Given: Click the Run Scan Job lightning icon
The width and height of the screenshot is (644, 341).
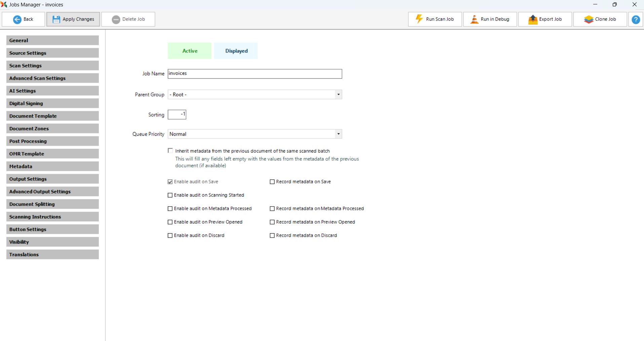Looking at the screenshot, I should click(419, 19).
